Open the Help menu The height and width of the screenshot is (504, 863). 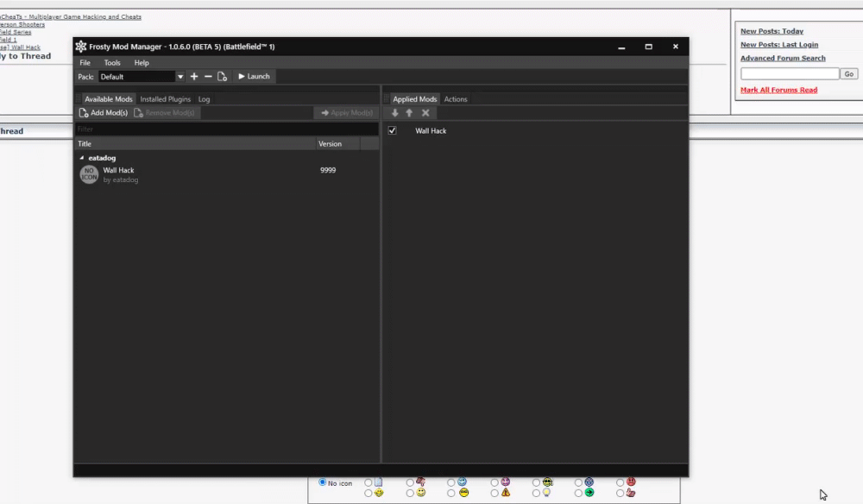point(141,62)
